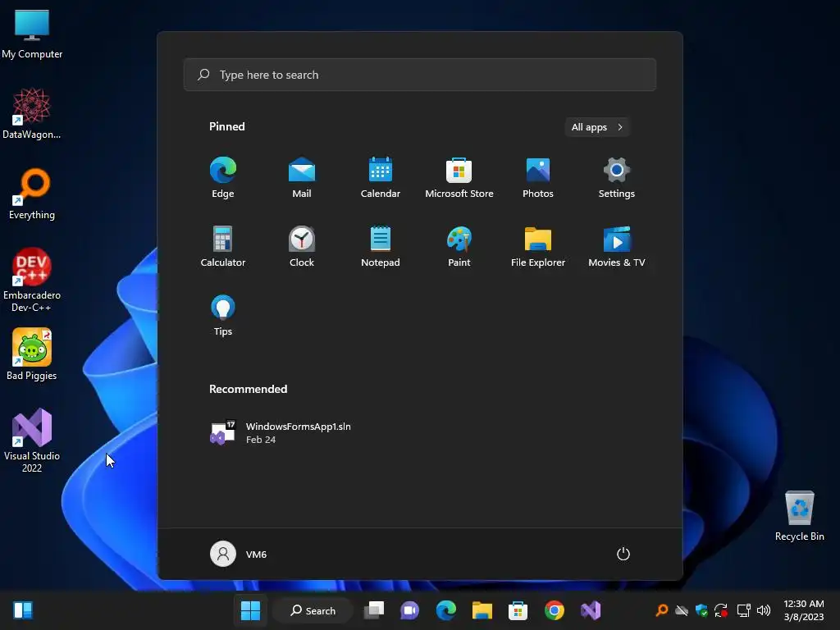Select Visual Studio 2022 desktop shortcut
This screenshot has height=630, width=840.
pyautogui.click(x=32, y=441)
